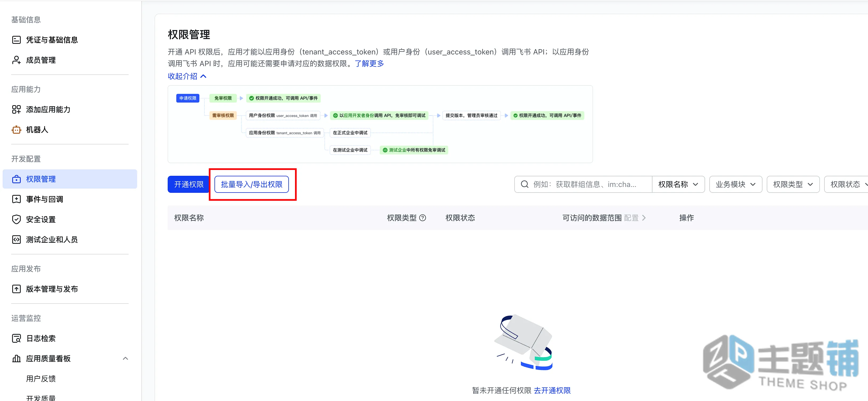Screen dimensions: 868x401
Task: Click the credentials and basic info icon
Action: click(16, 40)
